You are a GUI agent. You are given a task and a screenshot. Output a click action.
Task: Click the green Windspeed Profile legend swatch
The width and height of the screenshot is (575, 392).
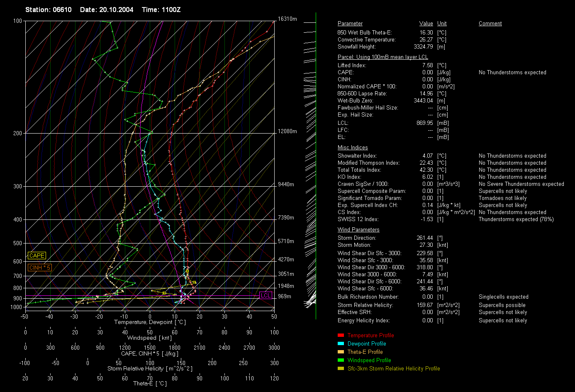click(x=341, y=360)
